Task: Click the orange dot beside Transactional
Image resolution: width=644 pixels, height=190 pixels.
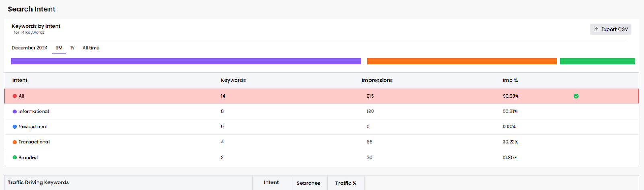Action: pos(14,142)
